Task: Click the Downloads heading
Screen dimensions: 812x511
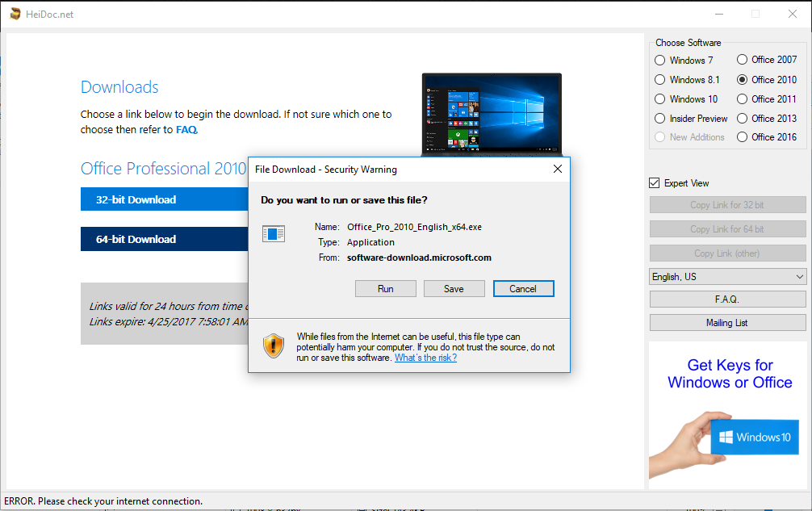Action: coord(119,87)
